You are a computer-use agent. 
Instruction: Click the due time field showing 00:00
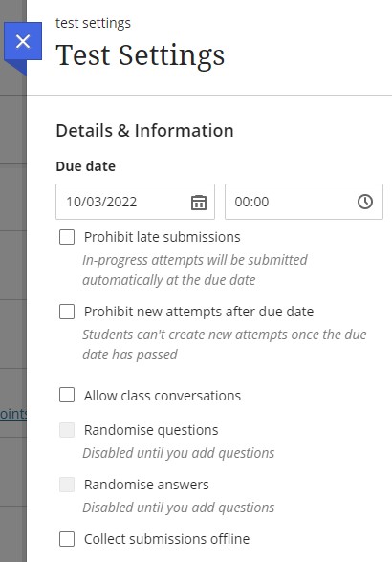coord(304,202)
